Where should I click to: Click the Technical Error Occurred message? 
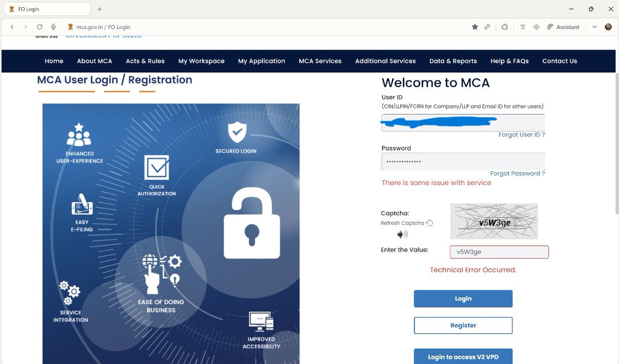(473, 270)
